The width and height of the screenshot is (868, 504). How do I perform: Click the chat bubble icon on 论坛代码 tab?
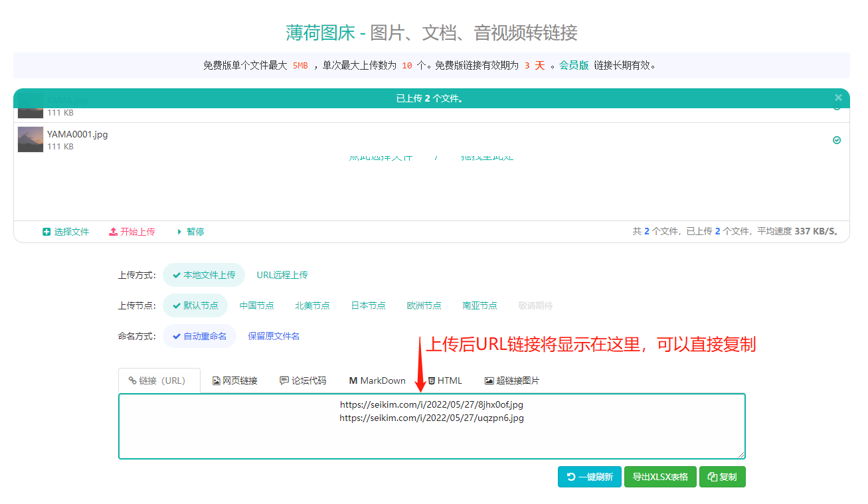284,380
